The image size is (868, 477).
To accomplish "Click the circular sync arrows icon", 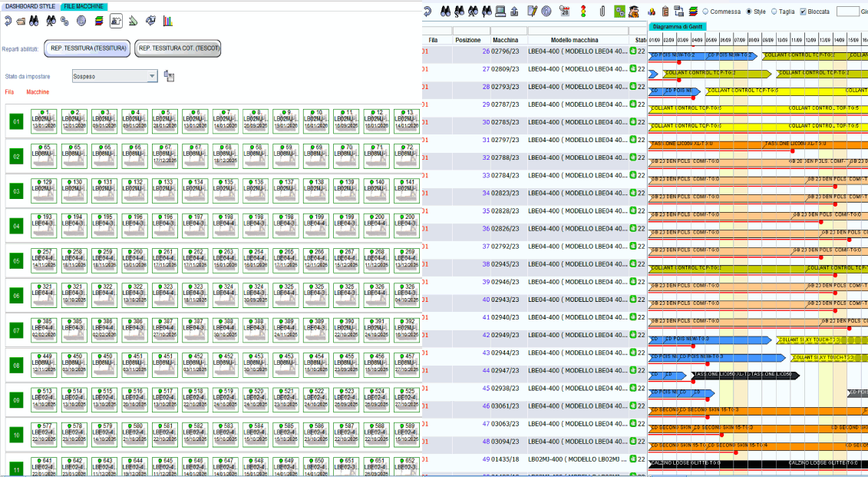I will [x=150, y=21].
